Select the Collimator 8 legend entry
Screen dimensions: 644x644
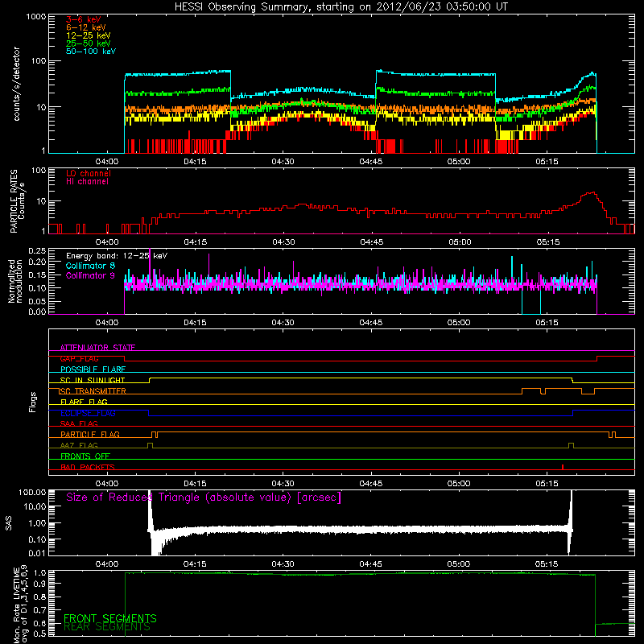[90, 266]
